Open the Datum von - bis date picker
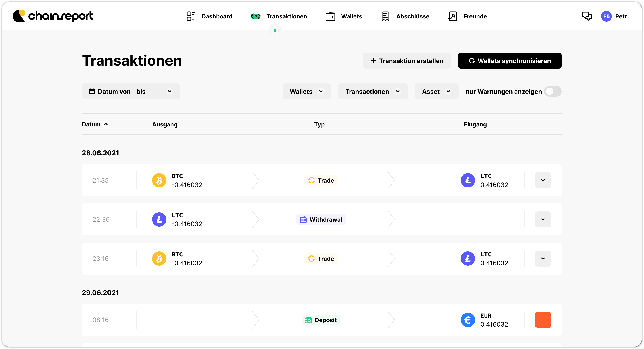644x349 pixels. (x=131, y=91)
